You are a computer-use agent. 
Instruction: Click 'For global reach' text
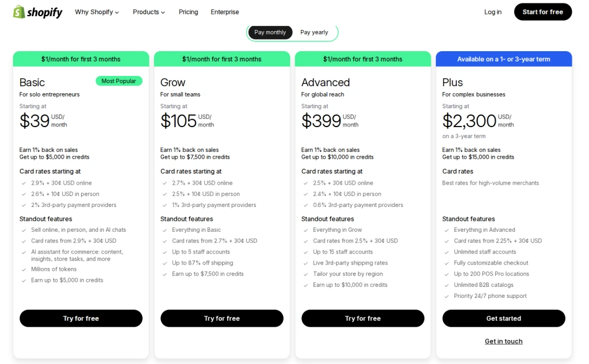[322, 94]
